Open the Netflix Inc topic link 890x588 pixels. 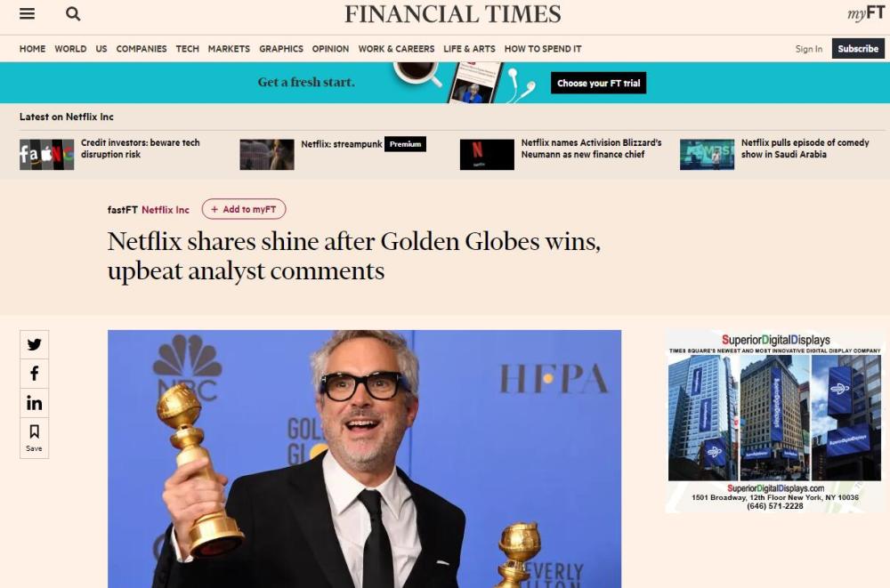tap(166, 210)
